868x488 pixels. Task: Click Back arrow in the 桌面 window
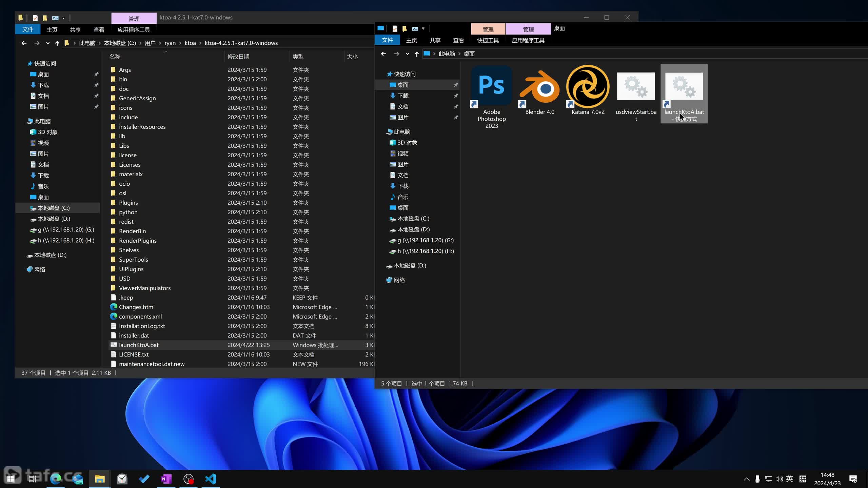tap(383, 54)
